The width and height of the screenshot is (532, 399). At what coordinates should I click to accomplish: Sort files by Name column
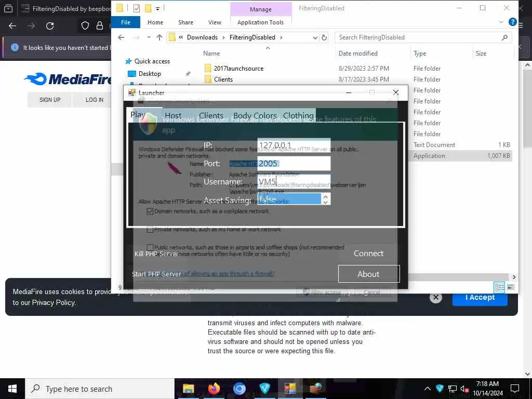point(211,54)
